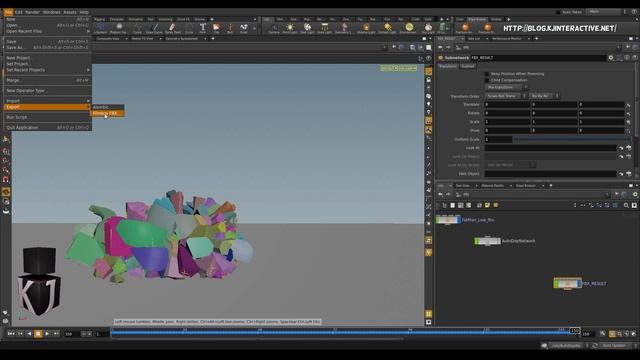Click the Uniform Scale slider track
Image resolution: width=640 pixels, height=360 pixels.
click(571, 140)
